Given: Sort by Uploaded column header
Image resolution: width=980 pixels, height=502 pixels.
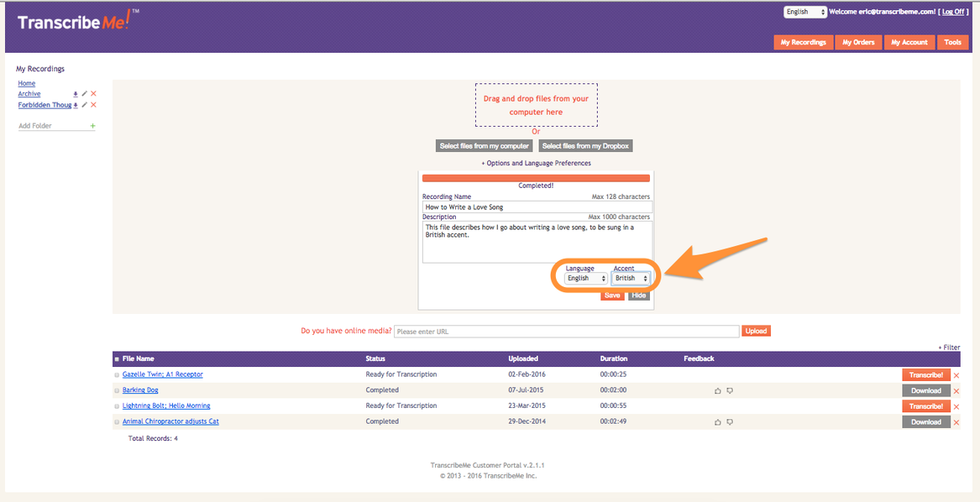Looking at the screenshot, I should (523, 358).
